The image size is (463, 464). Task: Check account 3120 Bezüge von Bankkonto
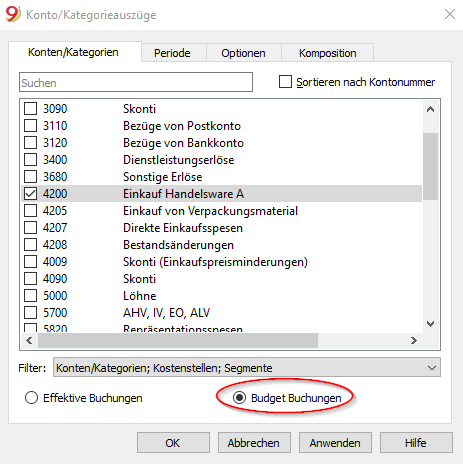30,143
